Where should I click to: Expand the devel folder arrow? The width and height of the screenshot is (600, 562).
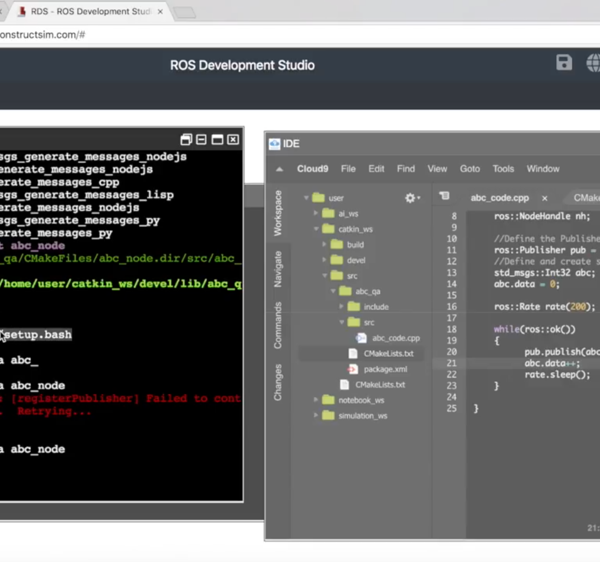click(x=324, y=260)
